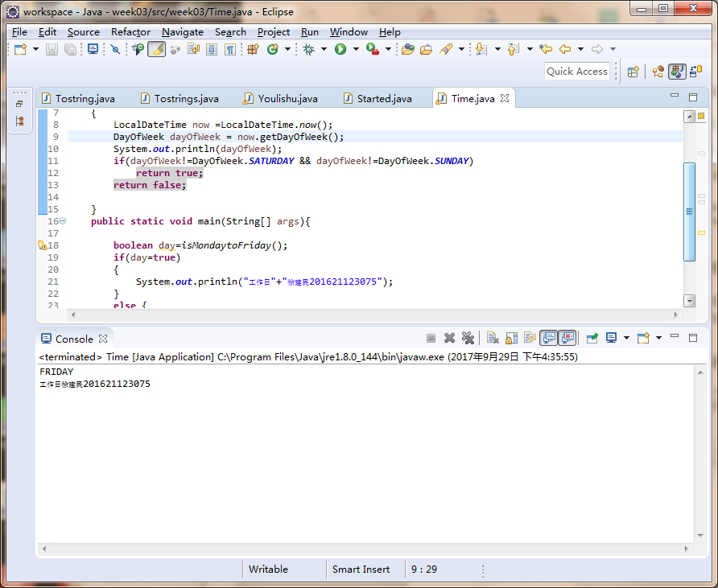This screenshot has height=588, width=718.
Task: Open the External Tools dropdown arrow
Action: click(x=388, y=49)
